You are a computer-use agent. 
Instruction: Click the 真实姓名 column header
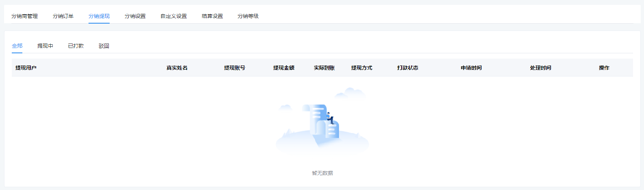pos(177,68)
